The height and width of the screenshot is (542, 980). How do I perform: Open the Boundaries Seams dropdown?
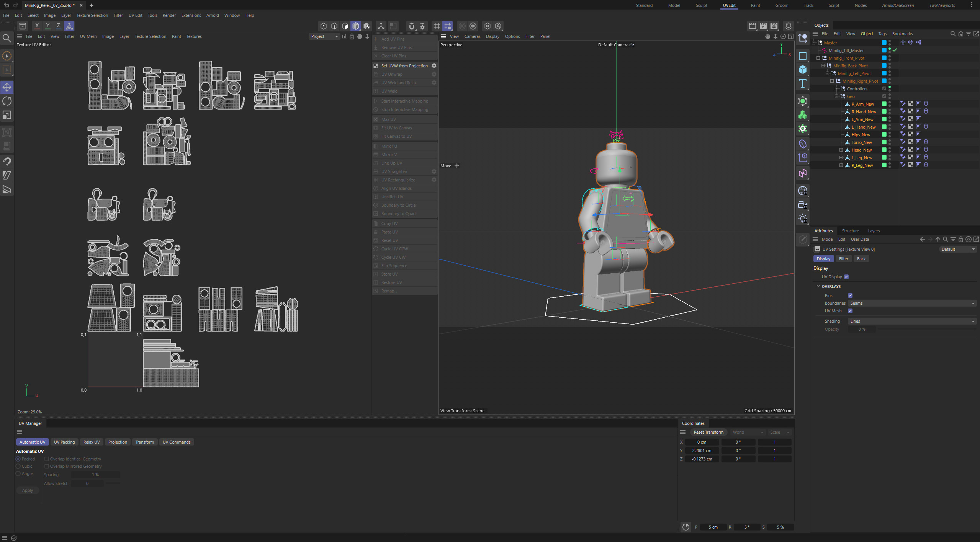click(x=912, y=303)
